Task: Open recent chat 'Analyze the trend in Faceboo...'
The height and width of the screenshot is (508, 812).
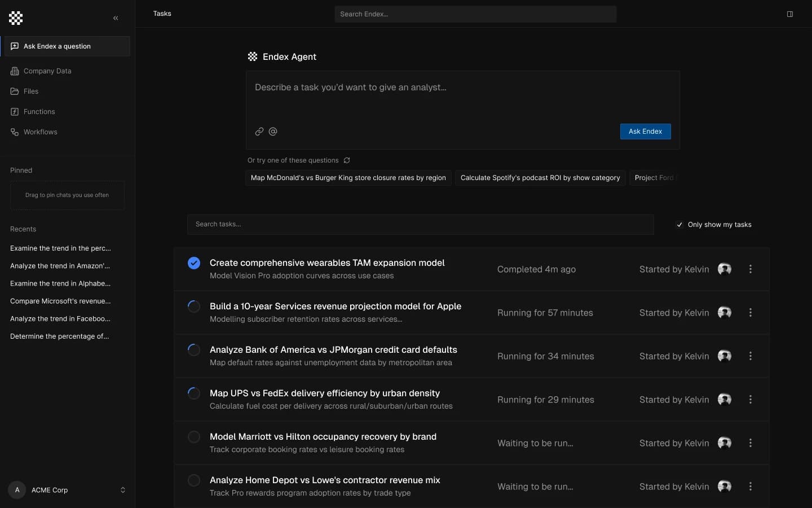Action: (60, 318)
